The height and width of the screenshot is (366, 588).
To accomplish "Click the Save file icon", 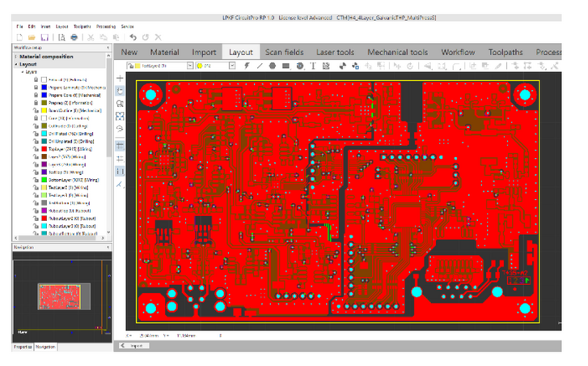I will tap(44, 37).
